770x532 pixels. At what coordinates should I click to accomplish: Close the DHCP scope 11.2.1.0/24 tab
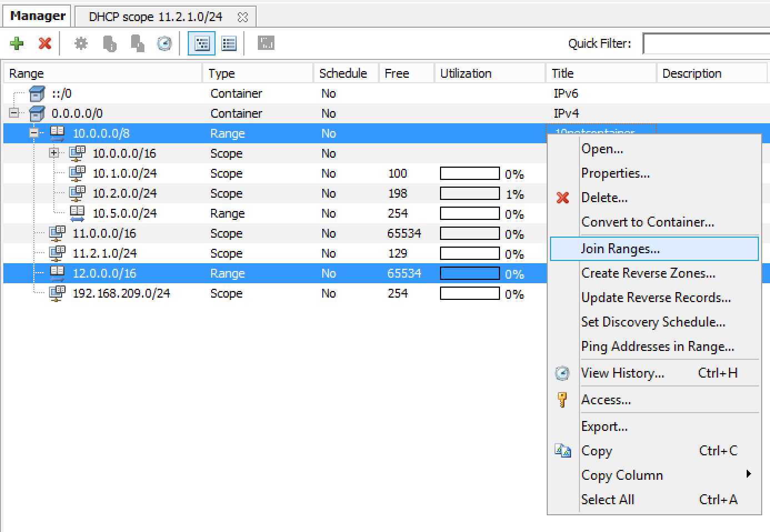pos(243,17)
